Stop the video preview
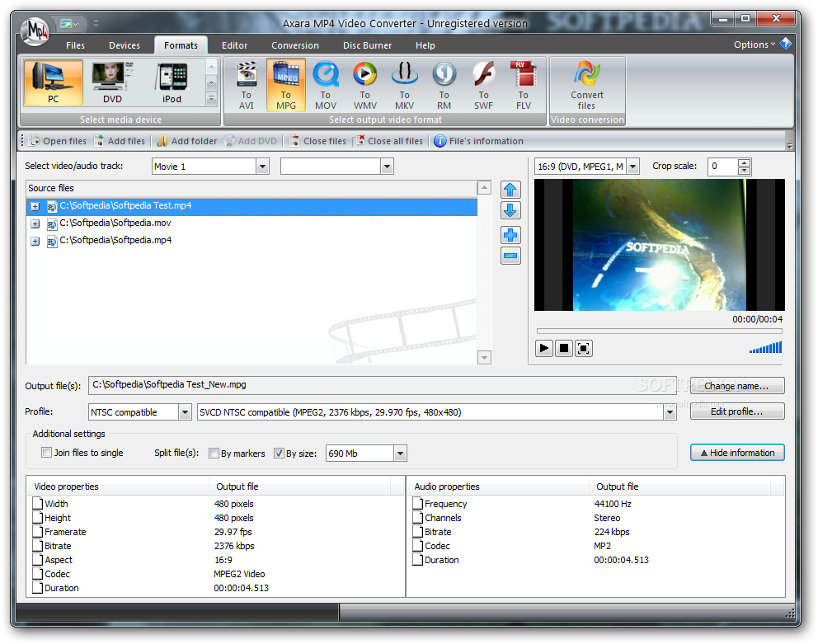Image resolution: width=818 pixels, height=644 pixels. coord(564,348)
